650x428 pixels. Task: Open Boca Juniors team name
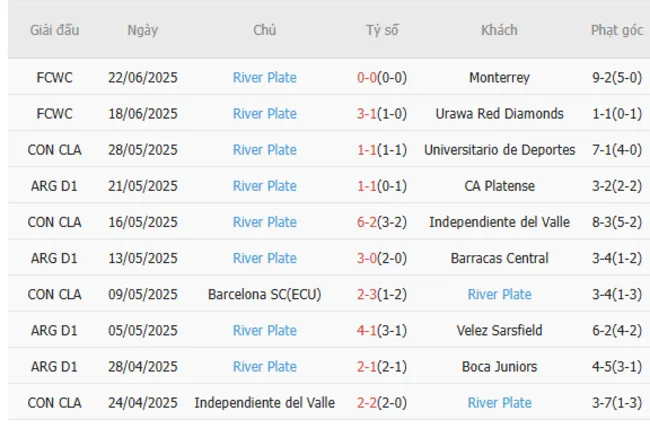[x=499, y=366]
